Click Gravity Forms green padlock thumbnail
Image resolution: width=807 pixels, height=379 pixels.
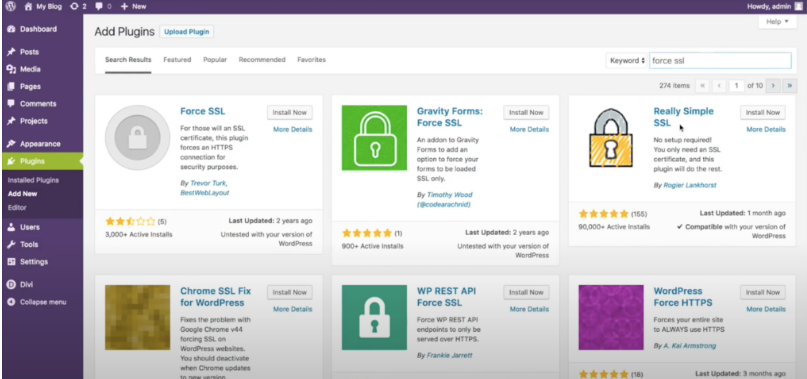tap(374, 137)
